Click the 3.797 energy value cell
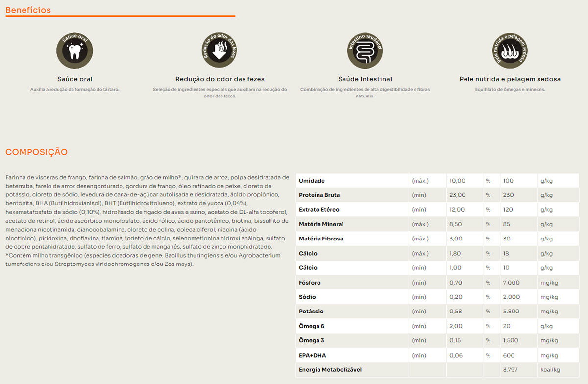Image resolution: width=588 pixels, height=384 pixels. click(510, 370)
